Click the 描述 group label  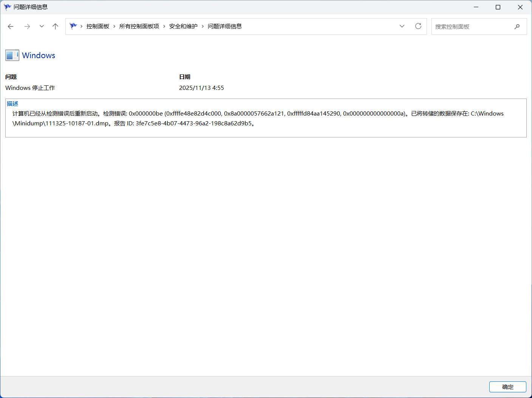coord(12,103)
